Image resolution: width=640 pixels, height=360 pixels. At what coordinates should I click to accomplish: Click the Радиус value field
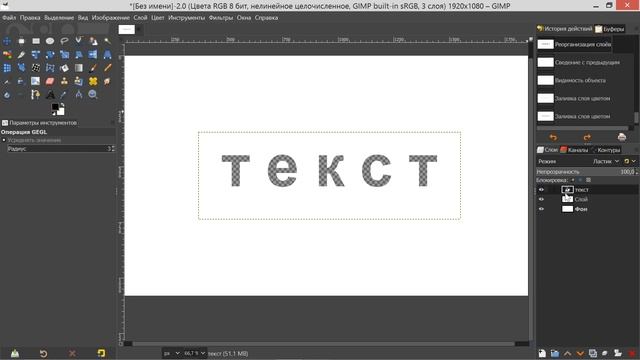[x=61, y=149]
